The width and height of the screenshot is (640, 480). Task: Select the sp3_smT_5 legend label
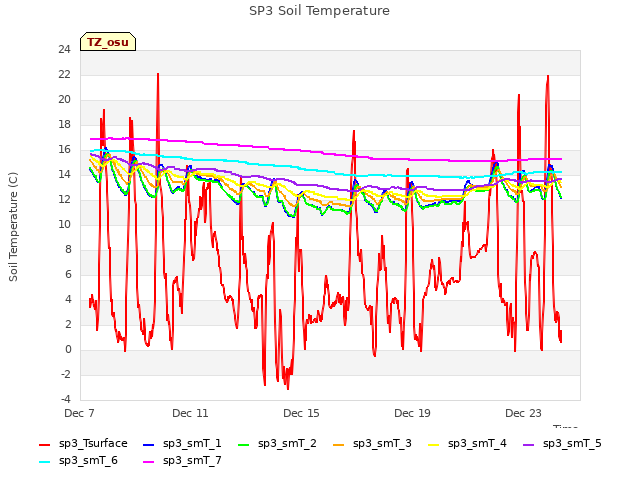coord(572,444)
